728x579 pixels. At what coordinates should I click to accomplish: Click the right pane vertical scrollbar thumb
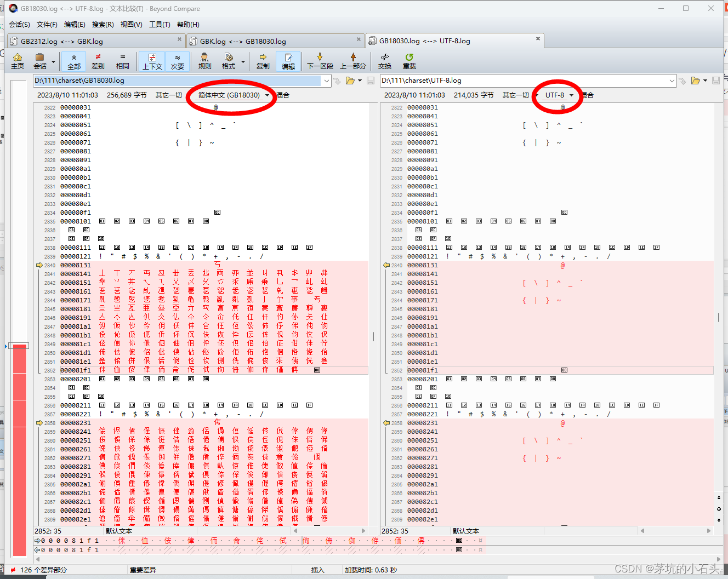(x=719, y=317)
